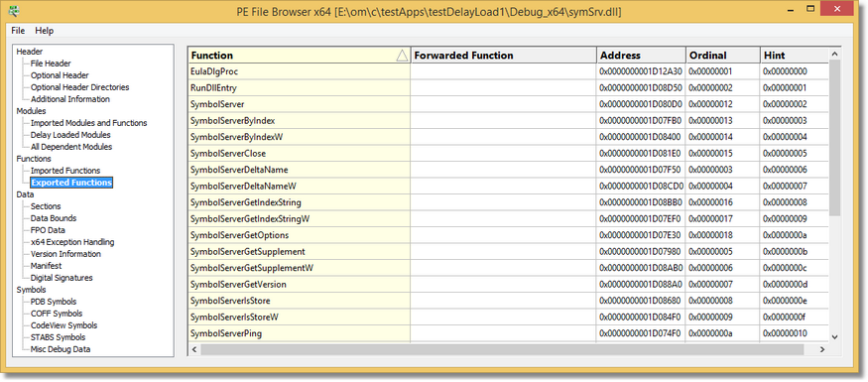
Task: Select the SymbolServerByIndex row
Action: (299, 120)
